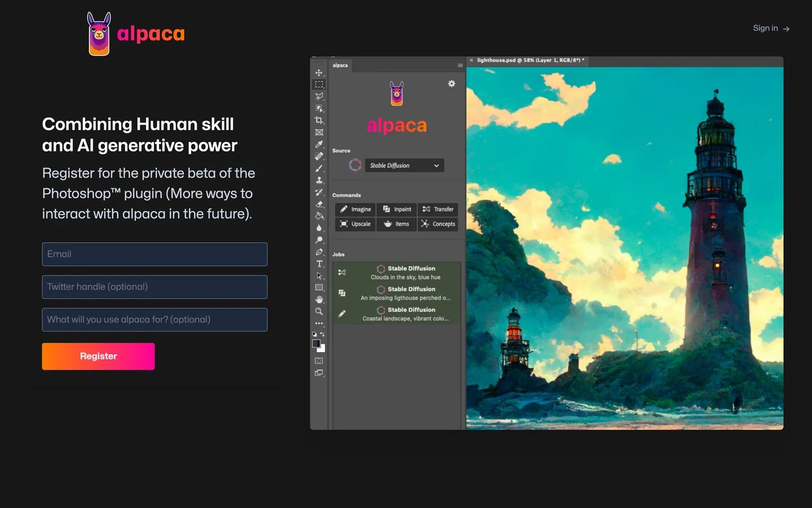812x508 pixels.
Task: Click the Inpaint command button
Action: 397,209
